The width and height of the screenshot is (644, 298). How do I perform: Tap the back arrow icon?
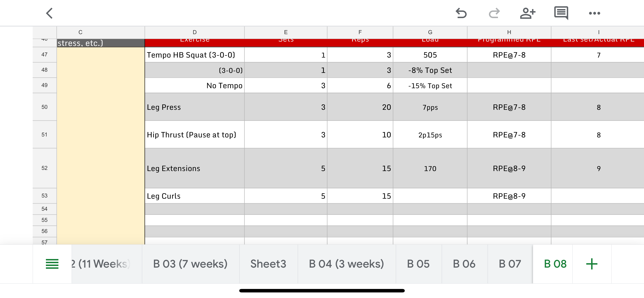tap(50, 13)
